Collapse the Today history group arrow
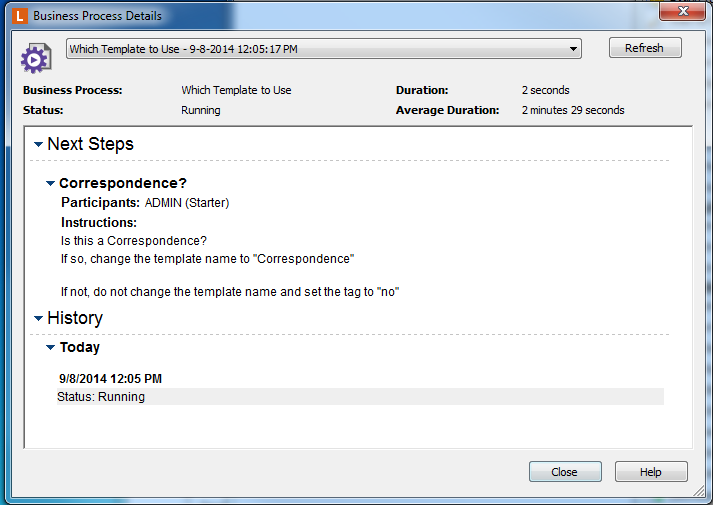713x505 pixels. [x=50, y=348]
